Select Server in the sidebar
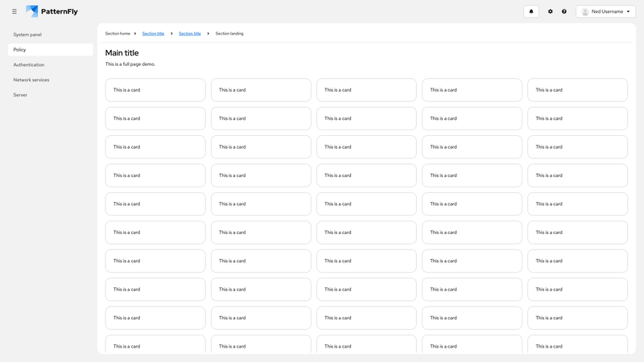This screenshot has width=644, height=362. pyautogui.click(x=51, y=95)
